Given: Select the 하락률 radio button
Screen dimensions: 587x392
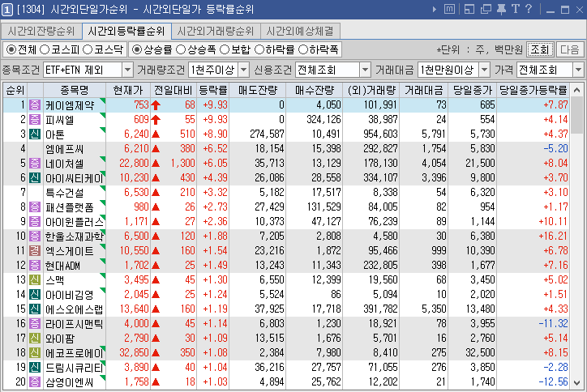Looking at the screenshot, I should pyautogui.click(x=259, y=49).
